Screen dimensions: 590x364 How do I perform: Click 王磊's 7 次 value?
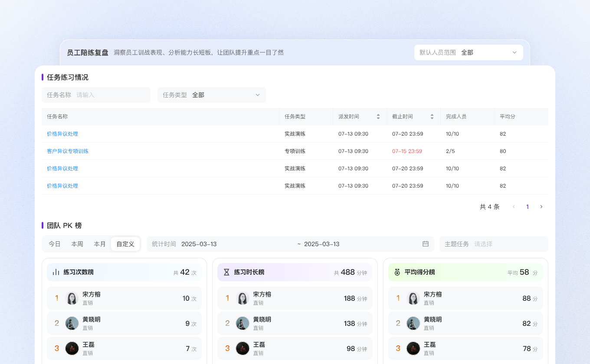click(191, 348)
